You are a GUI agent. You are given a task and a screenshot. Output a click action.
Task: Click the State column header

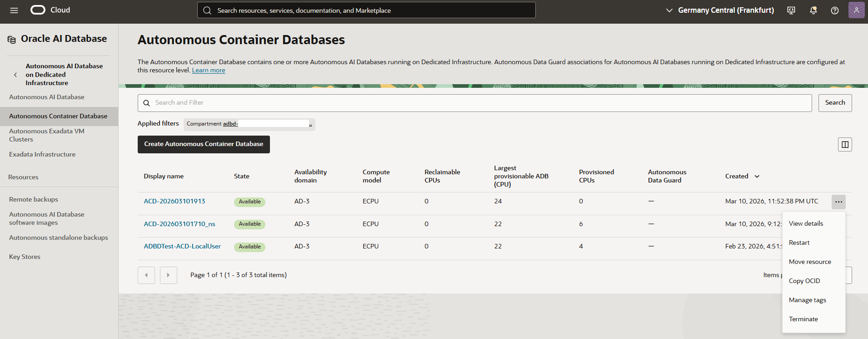pos(242,177)
